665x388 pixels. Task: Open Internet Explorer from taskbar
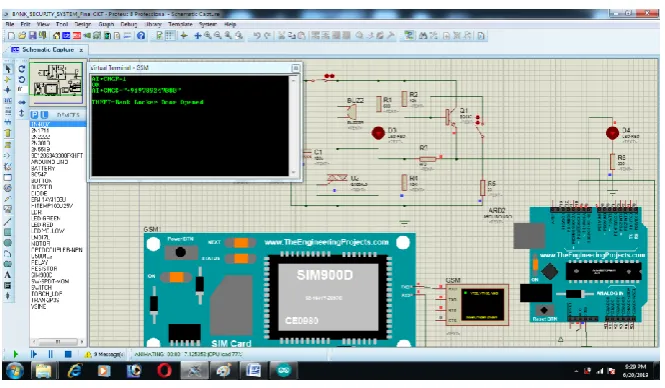coord(75,371)
